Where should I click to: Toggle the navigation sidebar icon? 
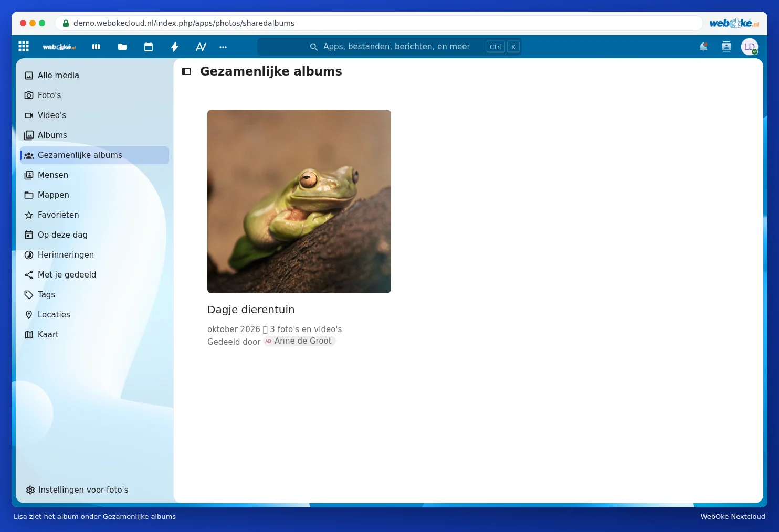(186, 71)
